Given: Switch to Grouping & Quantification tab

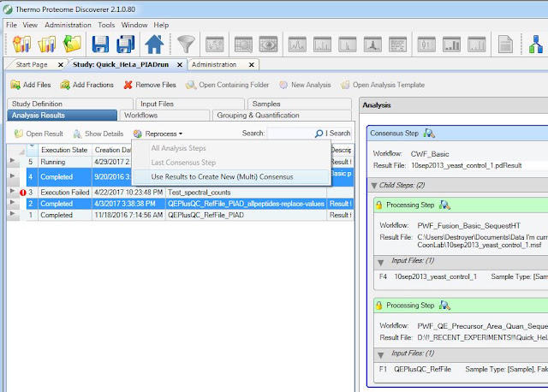Looking at the screenshot, I should 282,115.
